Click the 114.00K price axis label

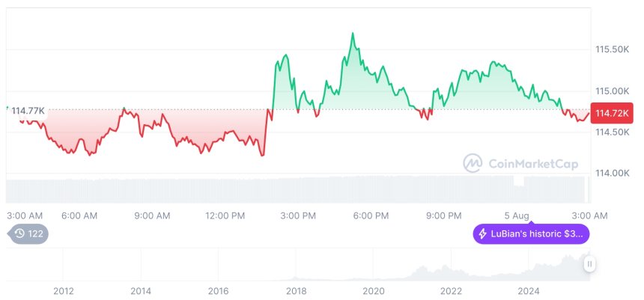coord(611,173)
